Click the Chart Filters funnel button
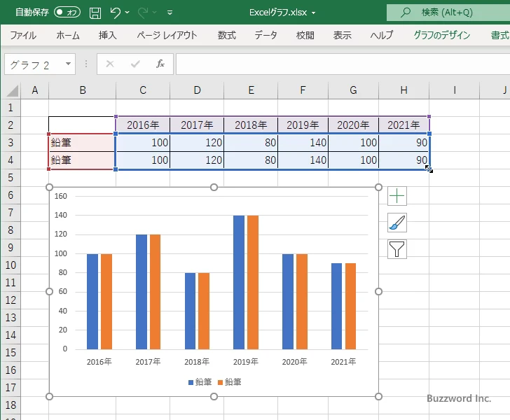The height and width of the screenshot is (420, 510). point(397,249)
